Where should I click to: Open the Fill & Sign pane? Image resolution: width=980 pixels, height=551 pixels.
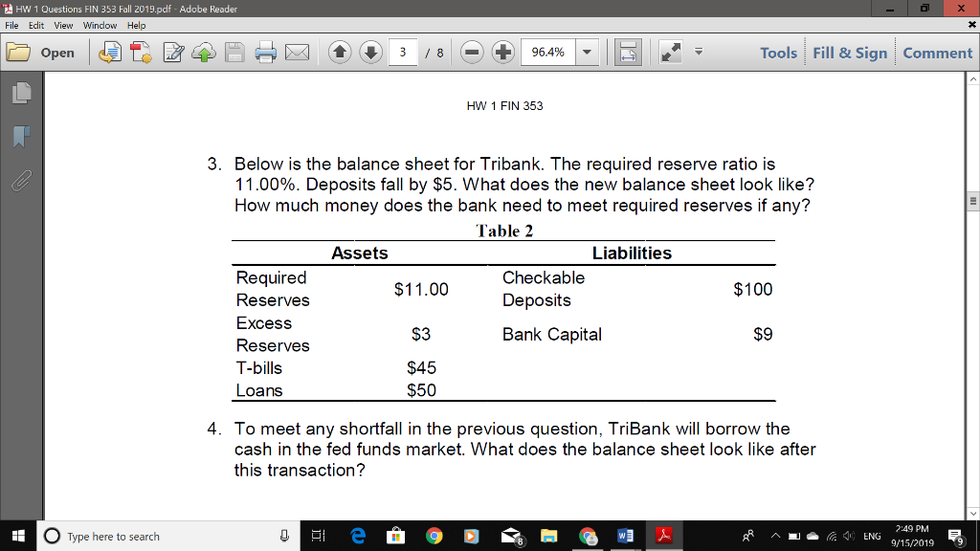[x=849, y=53]
